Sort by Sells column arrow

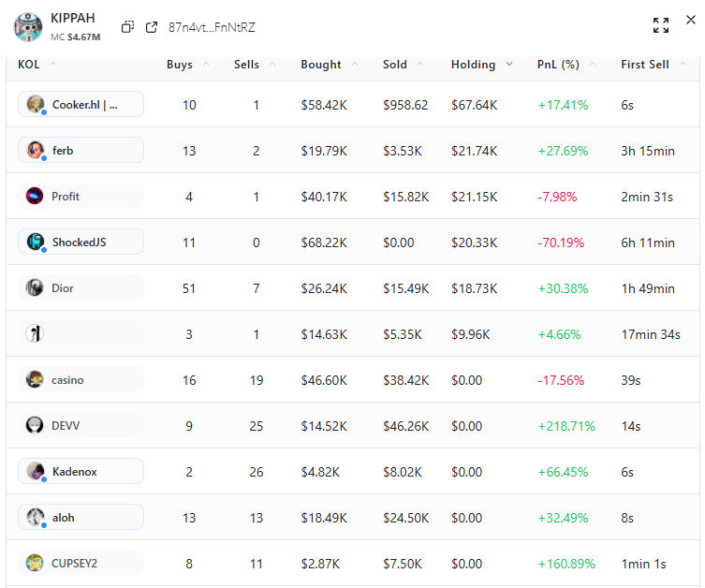point(272,65)
